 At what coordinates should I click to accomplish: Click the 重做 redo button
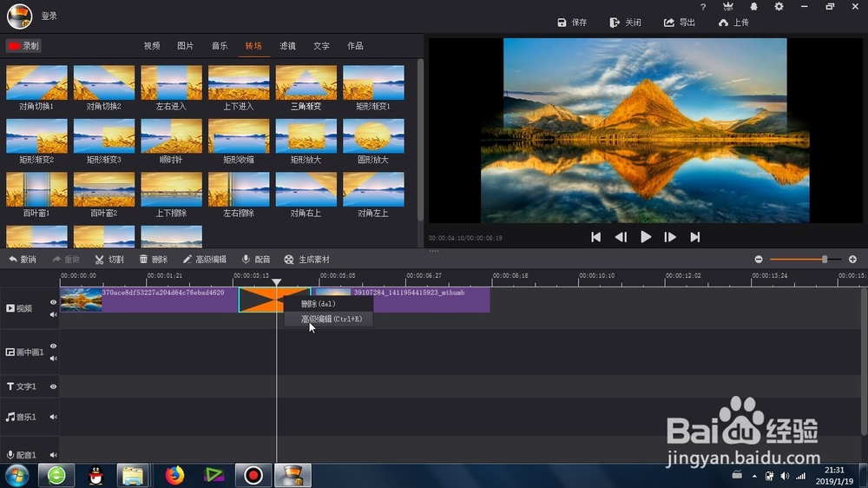tap(66, 260)
